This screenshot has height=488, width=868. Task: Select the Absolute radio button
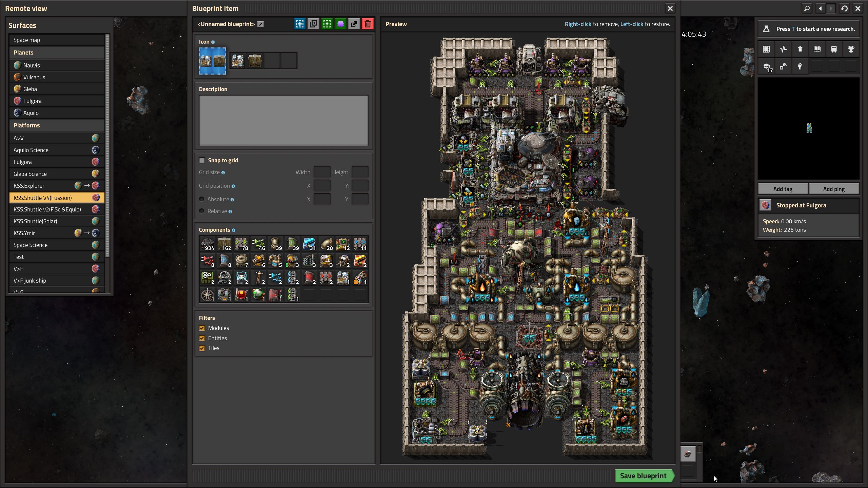202,199
